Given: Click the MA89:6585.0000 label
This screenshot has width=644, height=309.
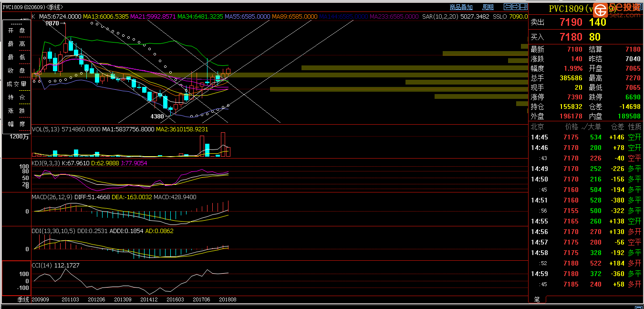Looking at the screenshot, I should pyautogui.click(x=295, y=16).
